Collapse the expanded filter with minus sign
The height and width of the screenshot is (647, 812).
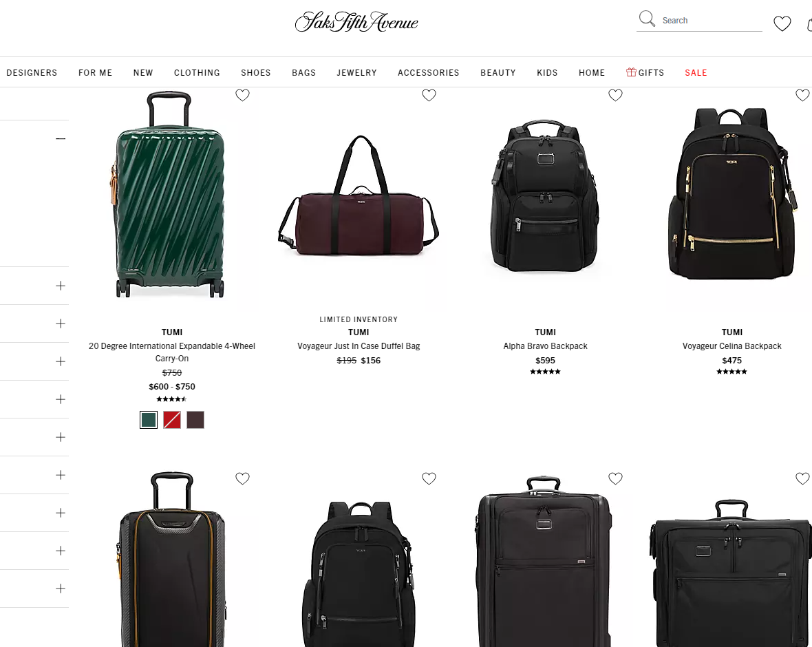click(61, 139)
